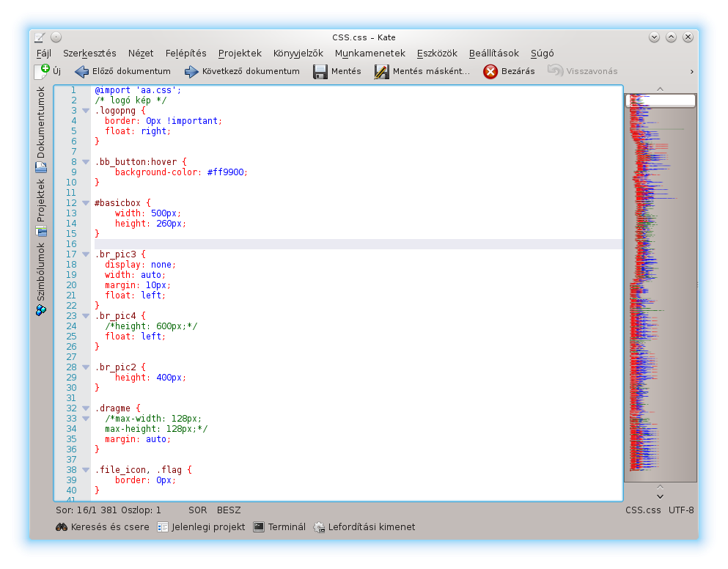728x569 pixels.
Task: Open the Szerkesztés menu
Action: coord(89,54)
